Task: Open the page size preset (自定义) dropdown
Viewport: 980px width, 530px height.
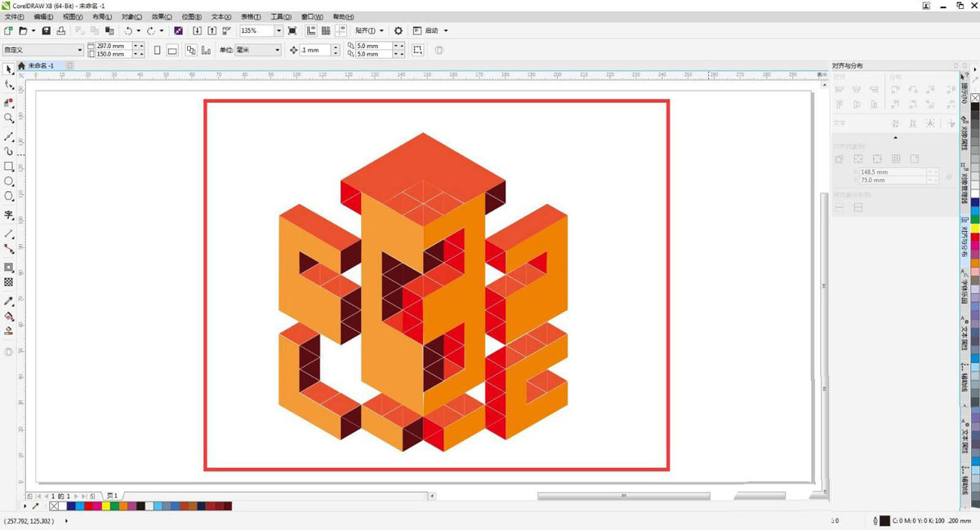Action: pos(79,51)
